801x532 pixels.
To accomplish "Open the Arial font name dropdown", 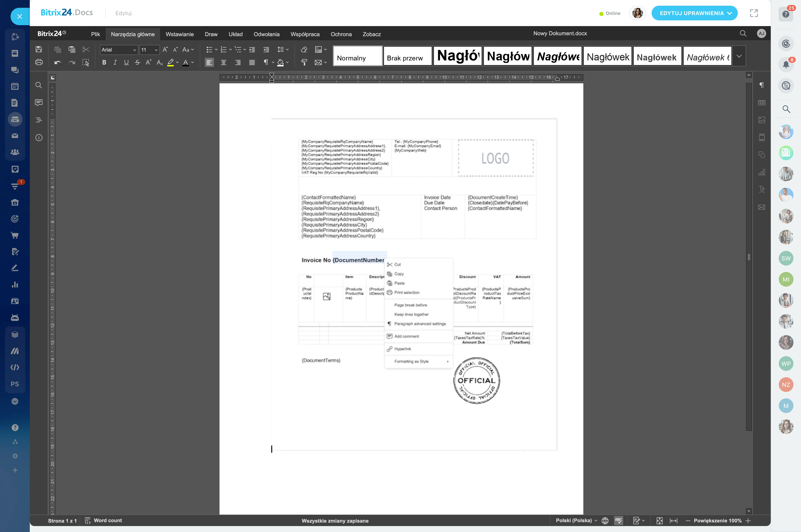I will pyautogui.click(x=134, y=50).
